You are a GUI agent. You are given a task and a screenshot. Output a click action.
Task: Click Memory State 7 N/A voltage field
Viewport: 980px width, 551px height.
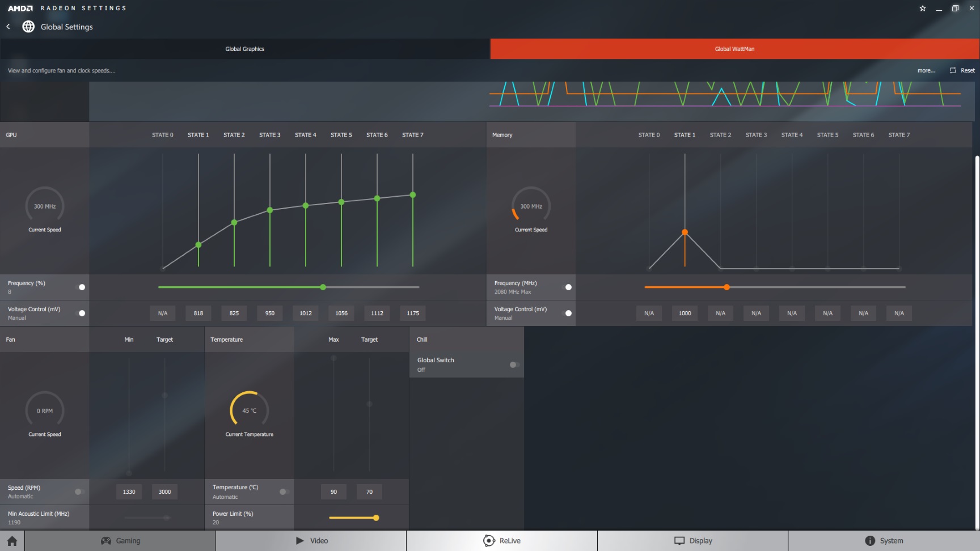pyautogui.click(x=899, y=313)
